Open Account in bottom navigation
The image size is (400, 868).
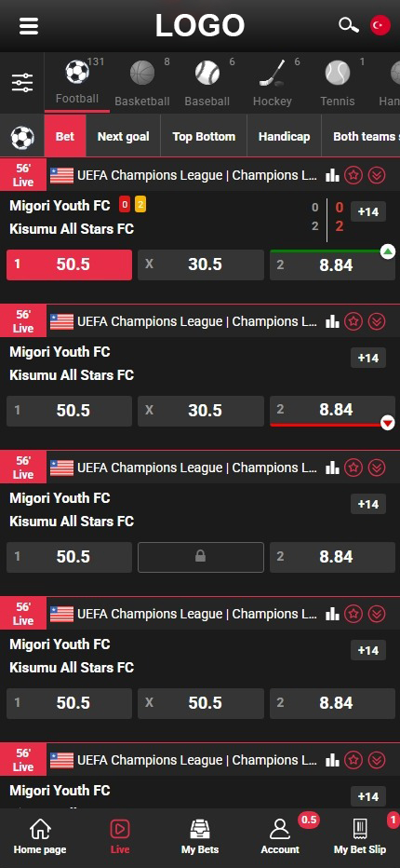coord(280,836)
